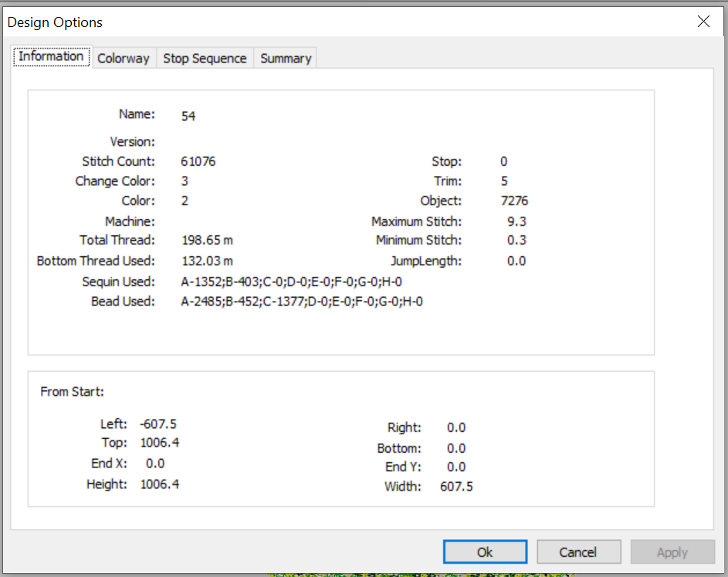Click the greyed-out Apply button

coord(672,552)
